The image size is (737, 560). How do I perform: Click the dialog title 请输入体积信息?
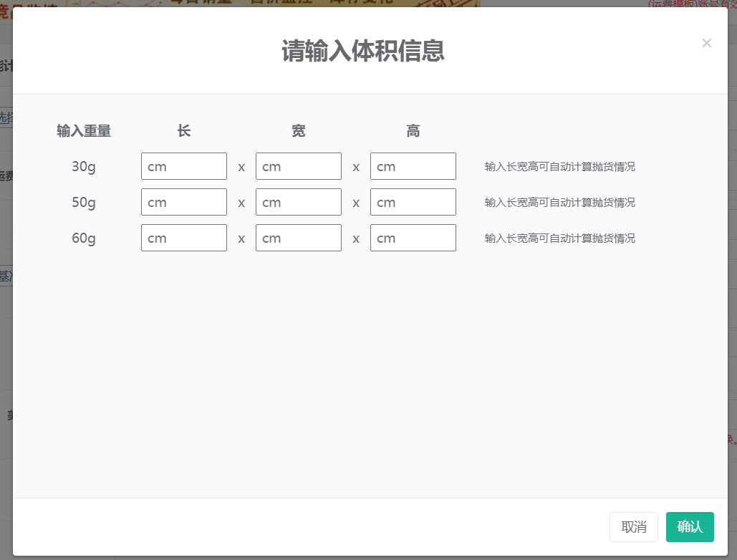pyautogui.click(x=363, y=51)
